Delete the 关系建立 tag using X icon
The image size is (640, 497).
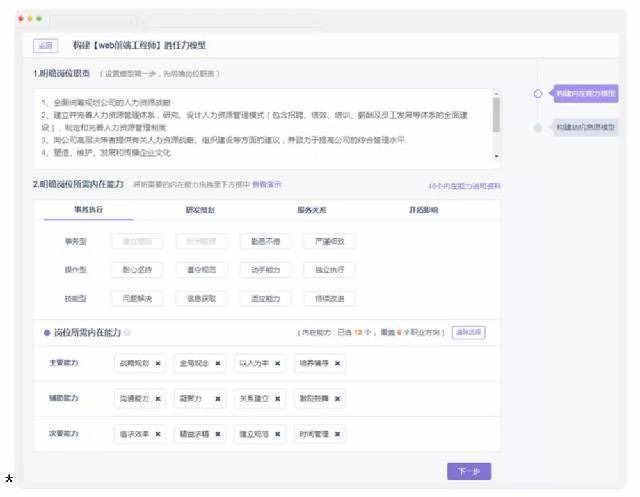coord(277,399)
